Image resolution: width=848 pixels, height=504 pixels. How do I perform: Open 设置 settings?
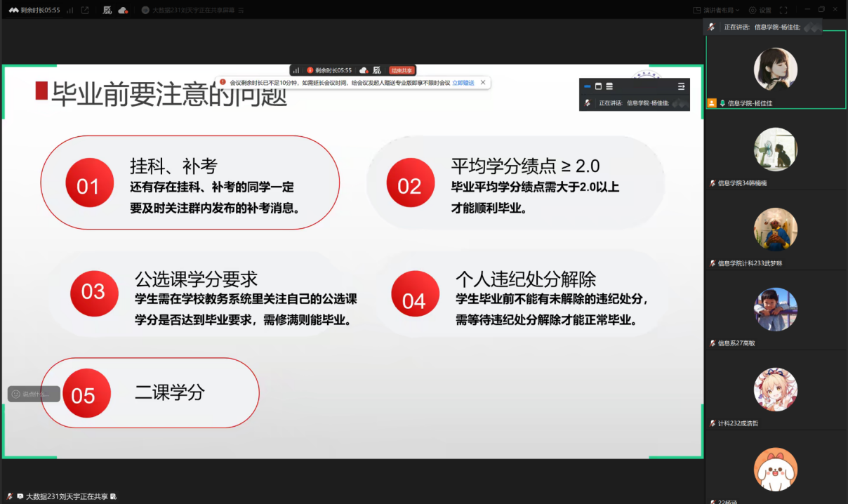760,11
